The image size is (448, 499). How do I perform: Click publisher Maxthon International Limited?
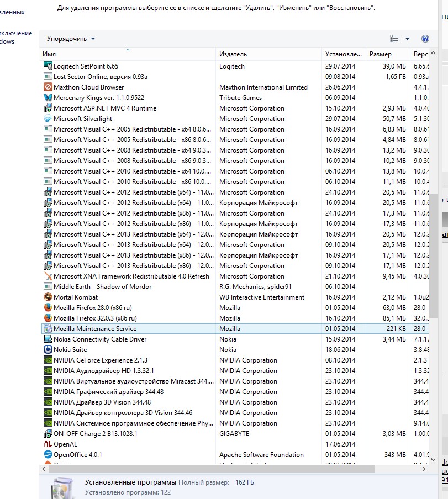(263, 87)
